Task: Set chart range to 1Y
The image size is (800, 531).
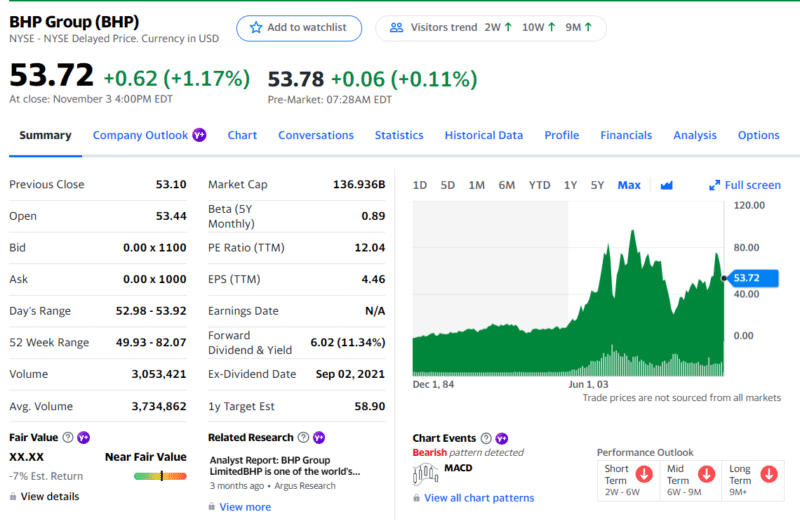Action: click(570, 185)
